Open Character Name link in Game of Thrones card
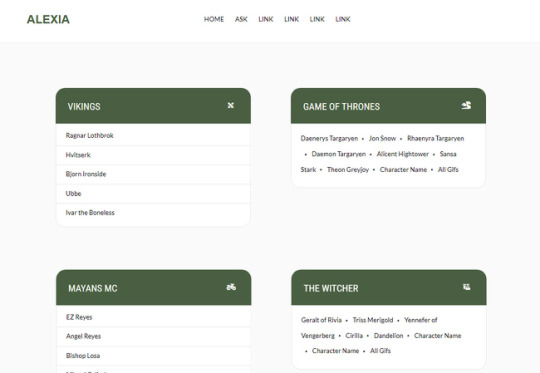 pos(403,169)
